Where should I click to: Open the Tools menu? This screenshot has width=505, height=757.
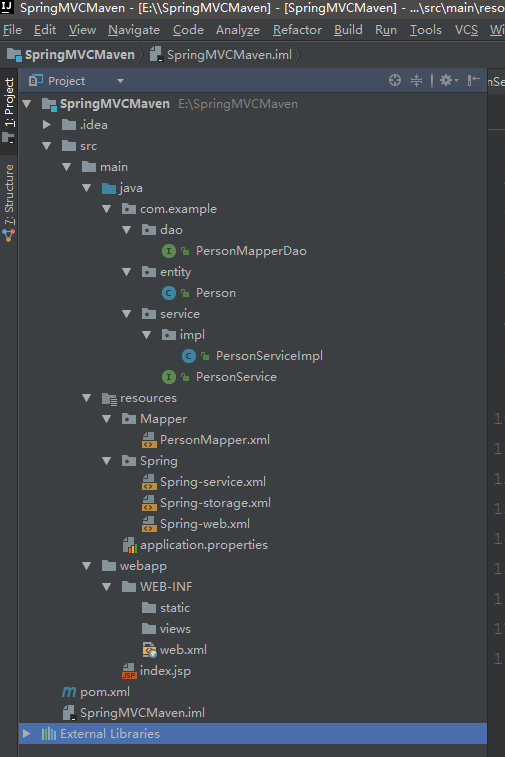[425, 30]
